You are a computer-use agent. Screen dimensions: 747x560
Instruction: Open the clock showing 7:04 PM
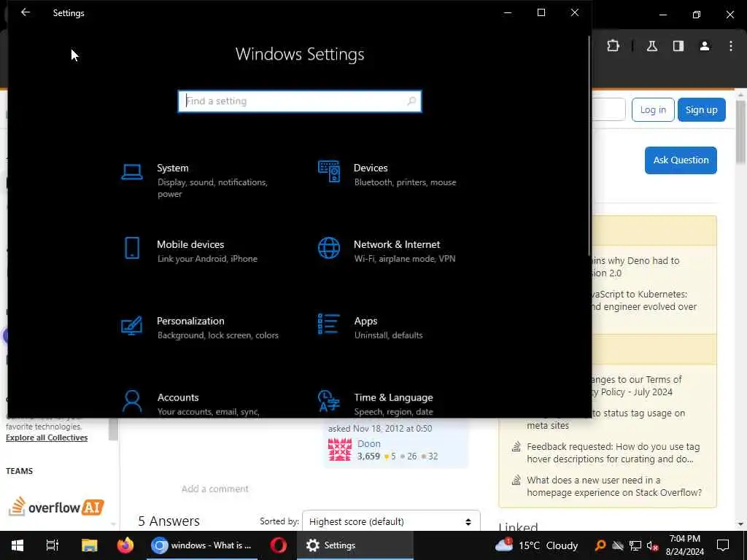point(684,545)
